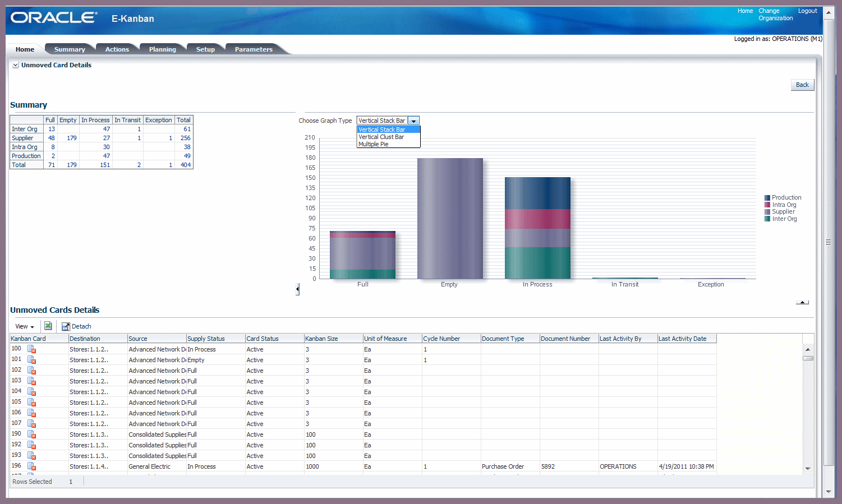
Task: Open card icon for Kanban Card 100
Action: pyautogui.click(x=31, y=349)
